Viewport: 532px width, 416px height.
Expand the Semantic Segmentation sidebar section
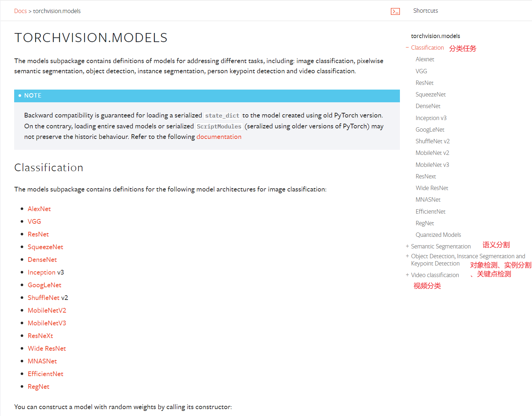coord(407,246)
